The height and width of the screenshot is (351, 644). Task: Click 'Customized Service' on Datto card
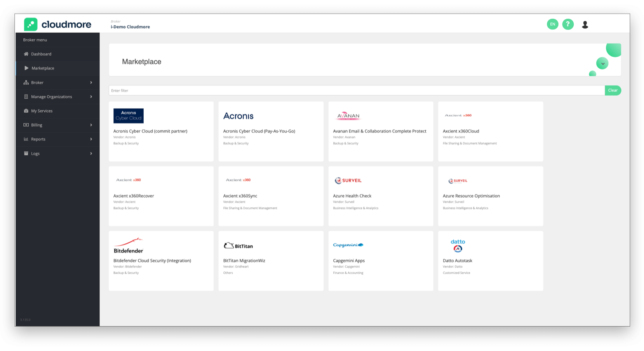tap(456, 273)
